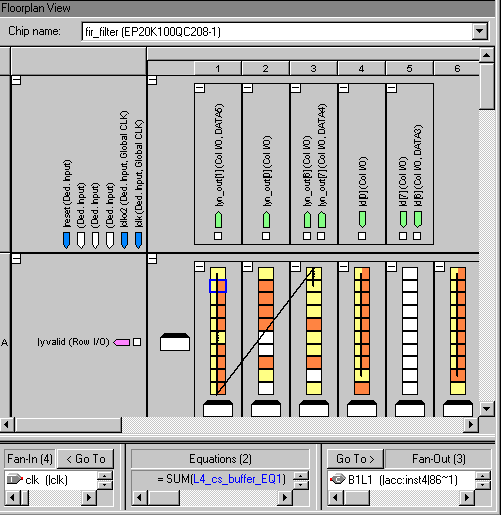This screenshot has height=515, width=501.
Task: Collapse the row A LAB area
Action: [152, 259]
